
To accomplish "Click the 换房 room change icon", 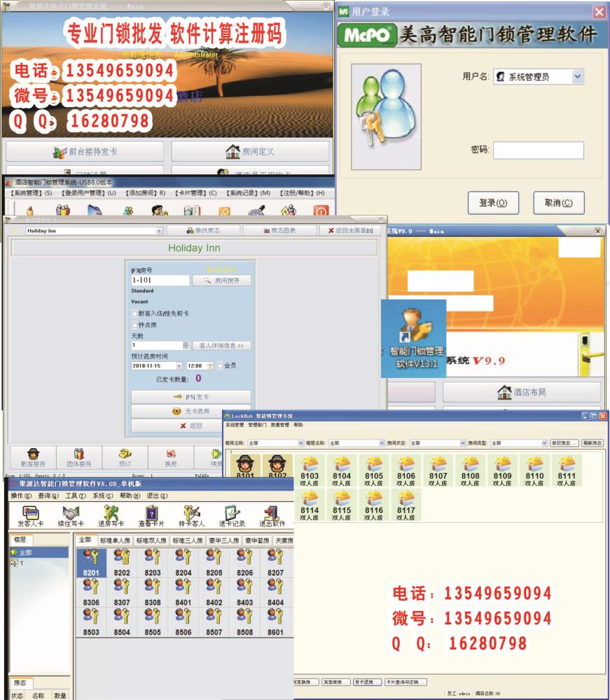I will point(171,458).
